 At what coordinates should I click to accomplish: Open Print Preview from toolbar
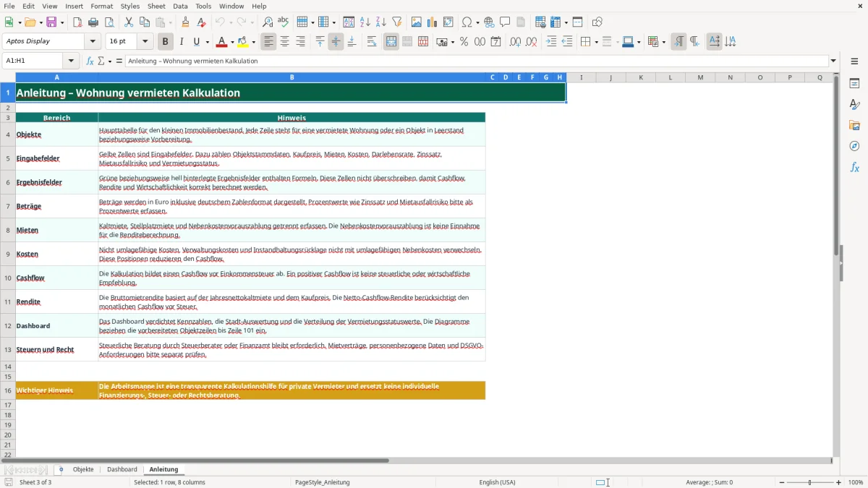(109, 22)
